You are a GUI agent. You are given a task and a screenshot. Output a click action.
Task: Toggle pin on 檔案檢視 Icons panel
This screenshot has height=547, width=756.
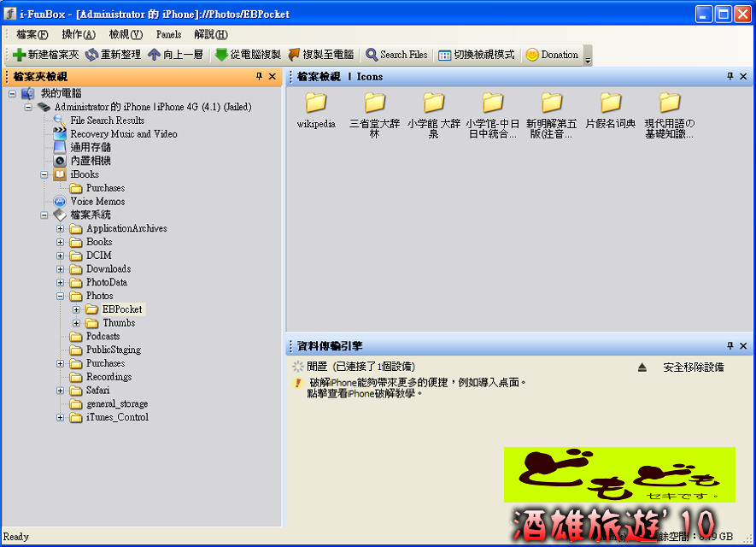[x=730, y=77]
